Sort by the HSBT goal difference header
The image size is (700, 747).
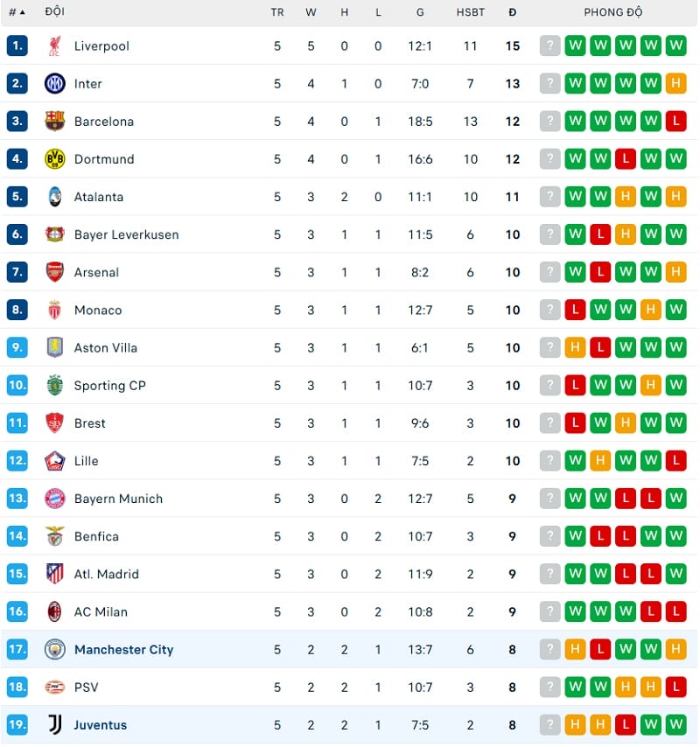coord(471,12)
